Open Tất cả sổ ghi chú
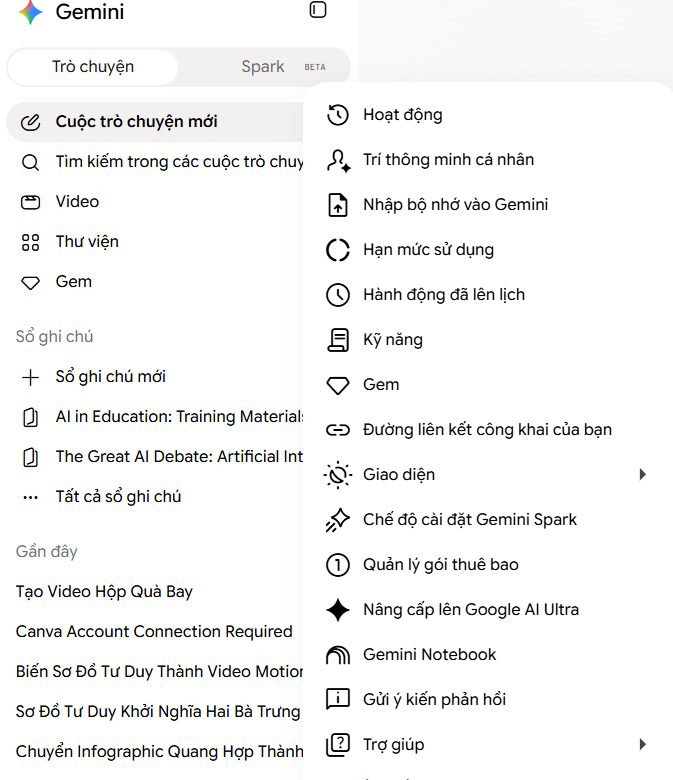This screenshot has height=780, width=673. [155, 497]
